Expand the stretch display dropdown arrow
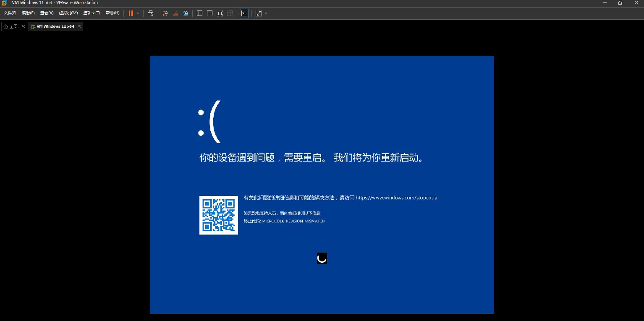The height and width of the screenshot is (321, 644). pos(266,13)
